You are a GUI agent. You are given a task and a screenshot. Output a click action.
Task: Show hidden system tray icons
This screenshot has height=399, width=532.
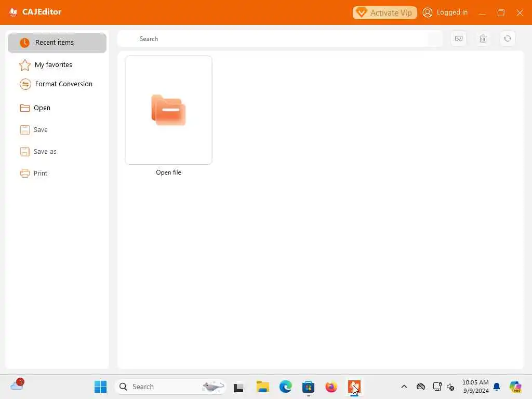tap(404, 387)
